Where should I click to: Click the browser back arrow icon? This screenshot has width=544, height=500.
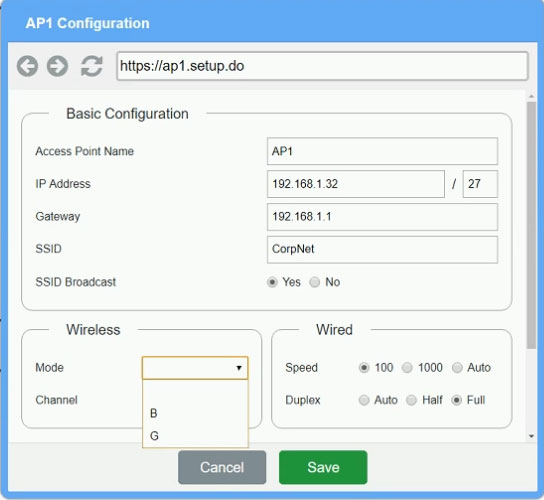pos(27,66)
